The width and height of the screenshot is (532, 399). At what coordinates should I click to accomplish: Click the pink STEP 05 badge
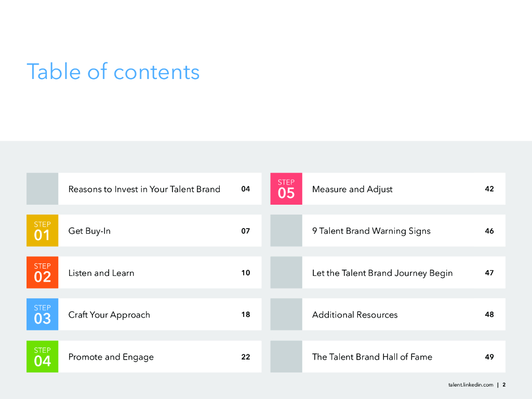tap(286, 189)
